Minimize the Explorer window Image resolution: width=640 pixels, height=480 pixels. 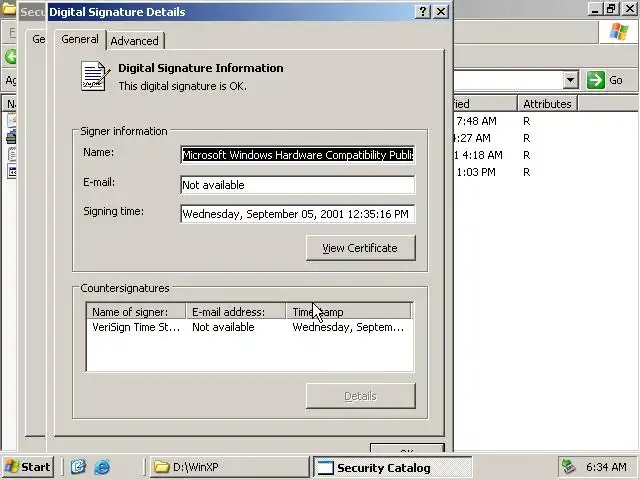point(595,9)
